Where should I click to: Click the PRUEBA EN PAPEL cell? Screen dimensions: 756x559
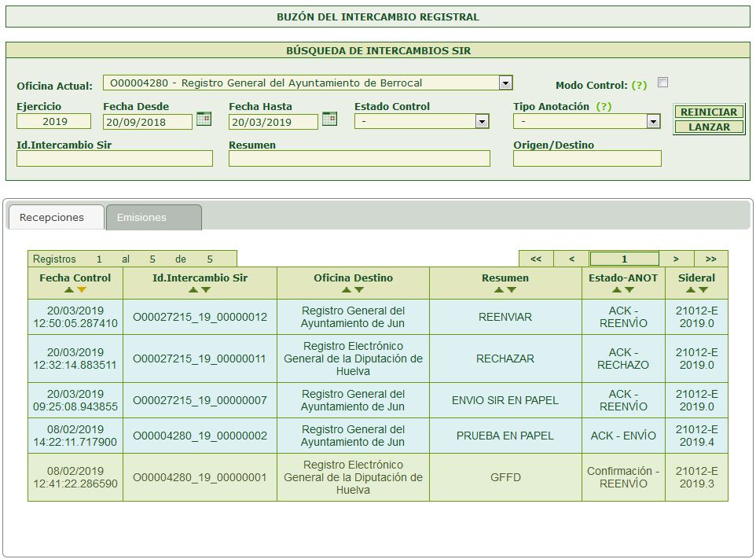click(505, 436)
